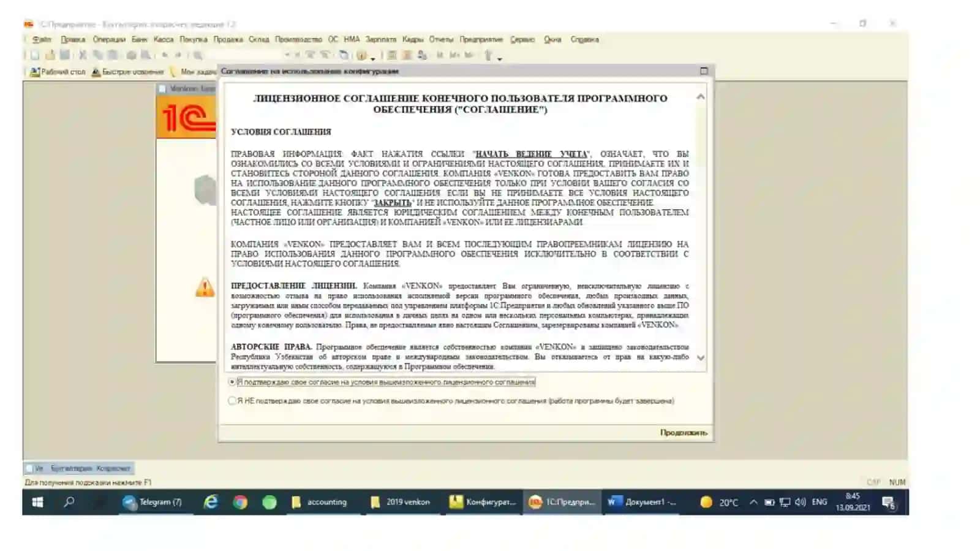Click the 1C logo in background window

tap(187, 118)
